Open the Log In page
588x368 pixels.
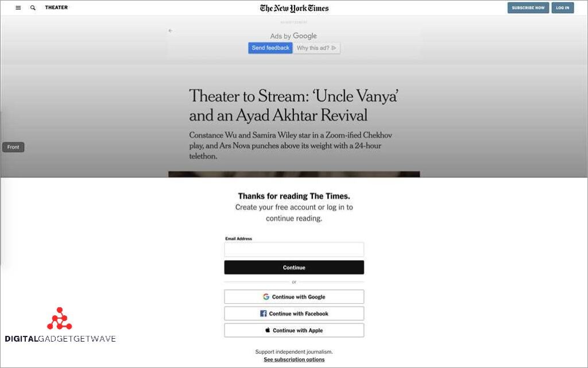[x=562, y=8]
